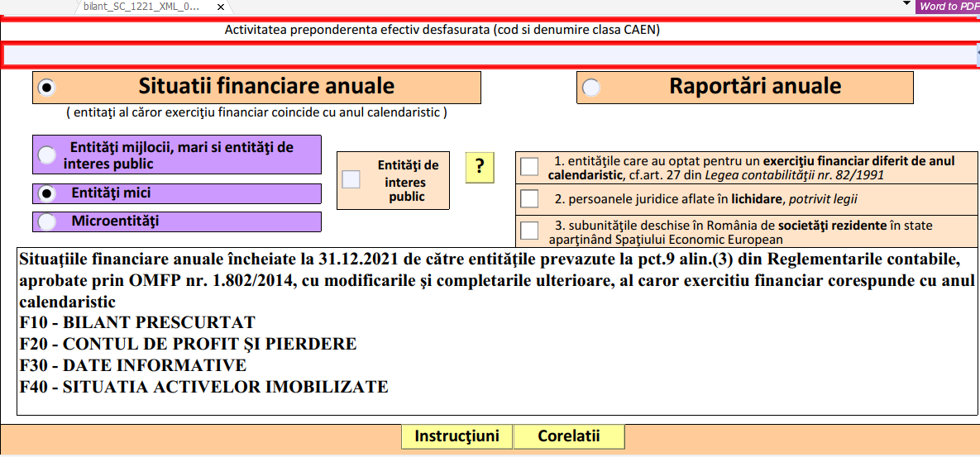Viewport: 980px width, 457px height.
Task: Click the CAEN activity code field
Action: pos(488,55)
